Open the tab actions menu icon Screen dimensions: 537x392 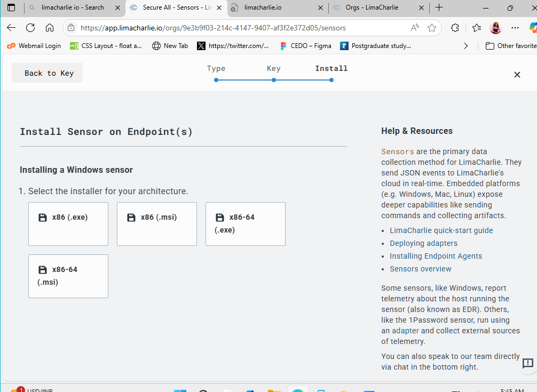point(11,7)
